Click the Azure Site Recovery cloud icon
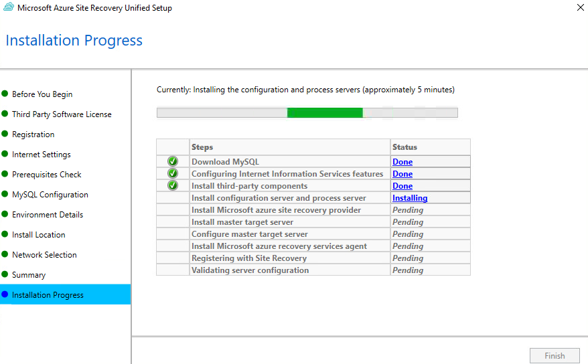The image size is (588, 364). coord(9,7)
